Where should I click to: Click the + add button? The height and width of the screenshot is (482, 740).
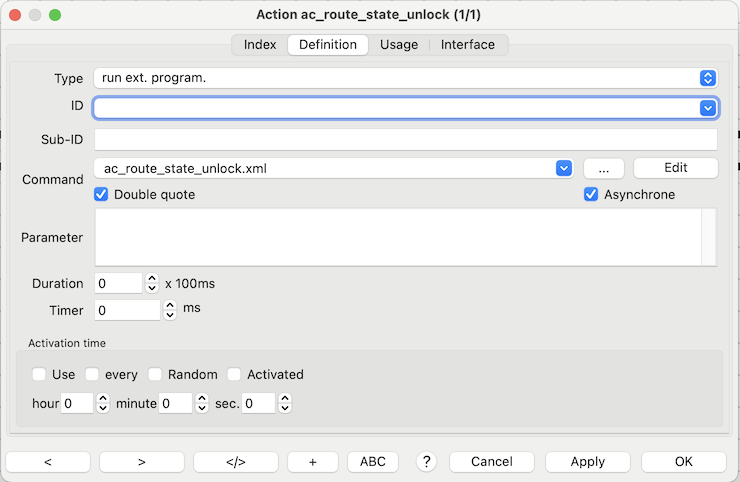[x=313, y=462]
